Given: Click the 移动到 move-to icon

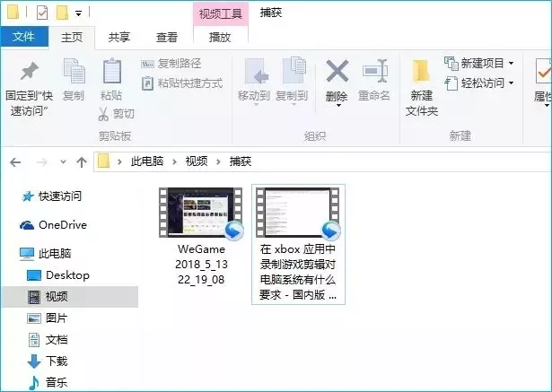Looking at the screenshot, I should point(254,72).
